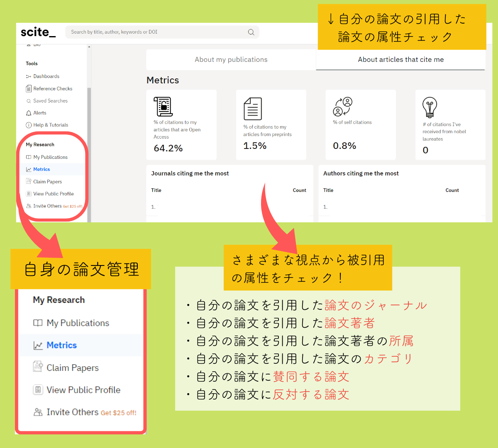Click My Publications book icon in small sidebar
This screenshot has width=498, height=448.
pyautogui.click(x=29, y=157)
